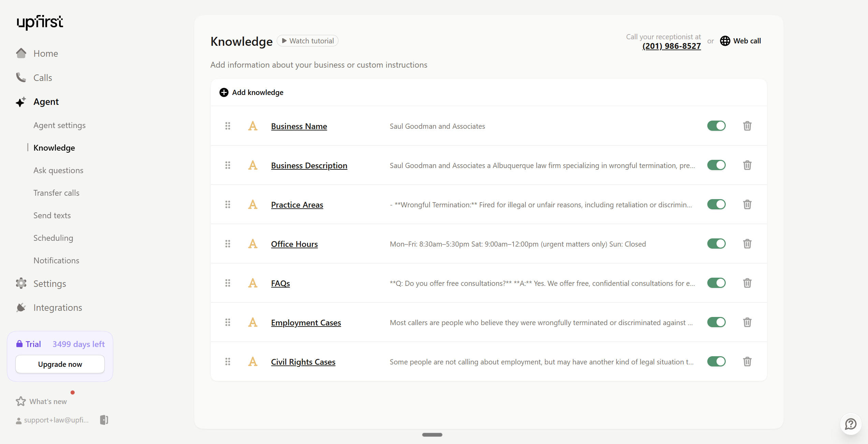868x444 pixels.
Task: Toggle off the FAQs entry
Action: pyautogui.click(x=717, y=283)
